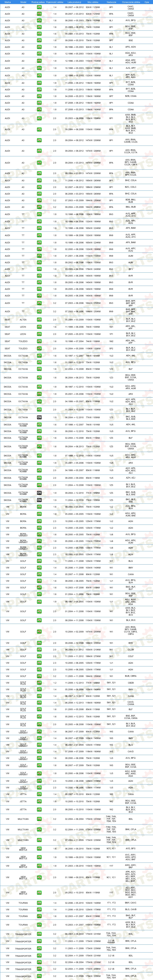Screen dimensions: 153x980
Task: Click power cell '176kW / 240KM'
Action: tap(93, 269)
